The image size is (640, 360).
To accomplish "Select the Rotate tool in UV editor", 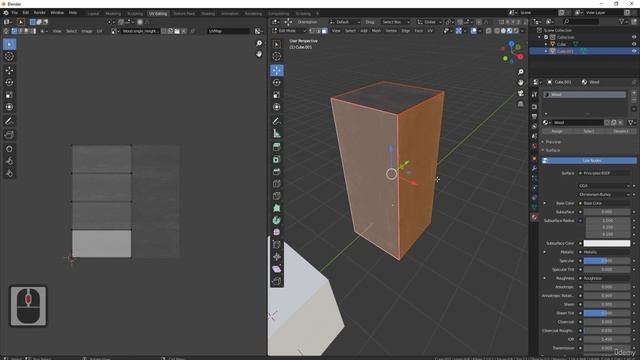I will tap(9, 82).
